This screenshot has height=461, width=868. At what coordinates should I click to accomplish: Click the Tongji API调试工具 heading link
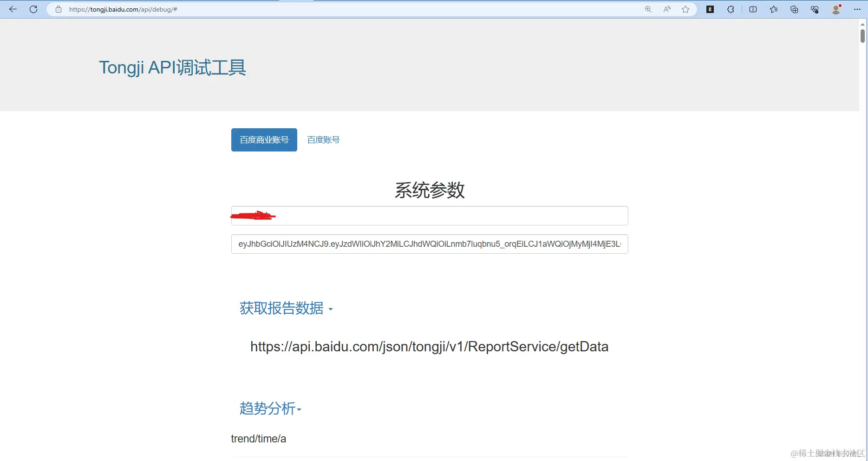pos(172,67)
